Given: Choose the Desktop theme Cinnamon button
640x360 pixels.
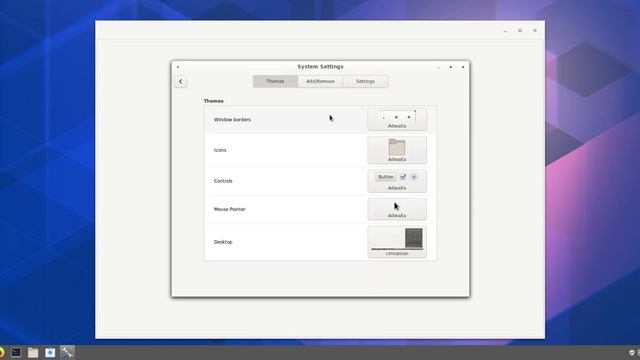Looking at the screenshot, I should 397,242.
